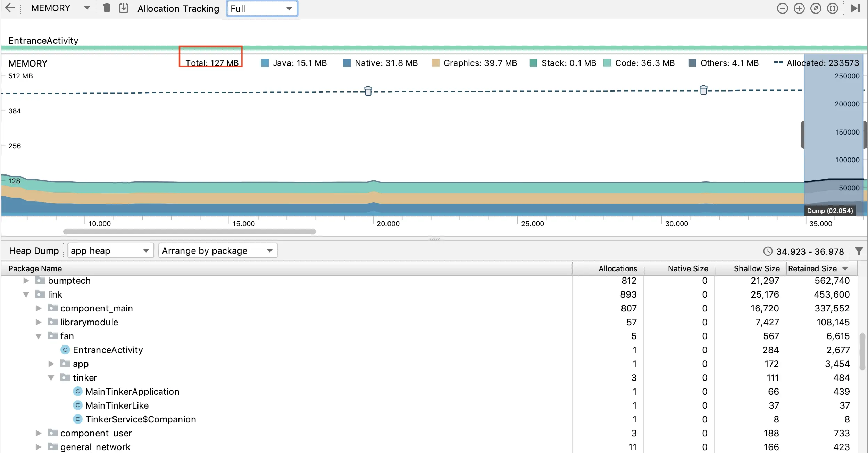Viewport: 868px width, 453px height.
Task: Select the MainTinkerApplication class row
Action: click(x=132, y=392)
